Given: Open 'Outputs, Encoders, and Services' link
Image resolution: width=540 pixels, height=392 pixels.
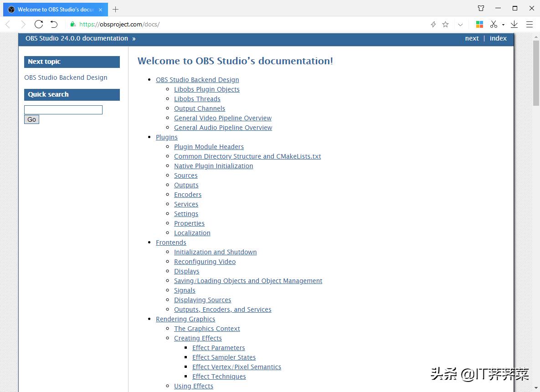Looking at the screenshot, I should tap(222, 309).
